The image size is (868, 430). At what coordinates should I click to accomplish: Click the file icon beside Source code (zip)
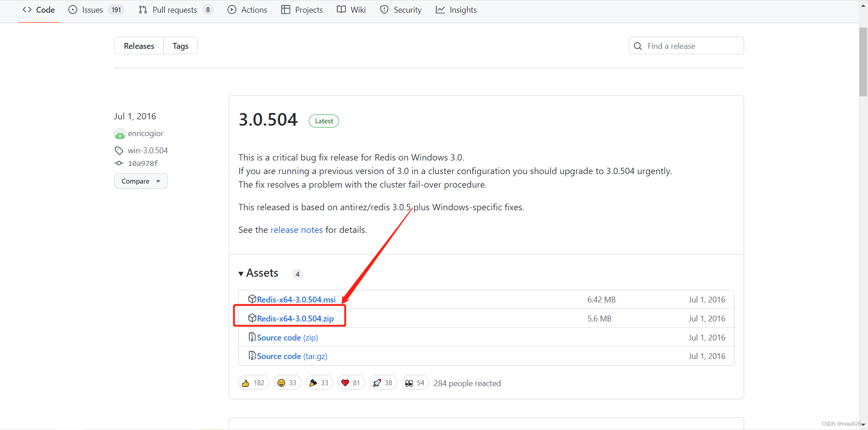(x=252, y=337)
